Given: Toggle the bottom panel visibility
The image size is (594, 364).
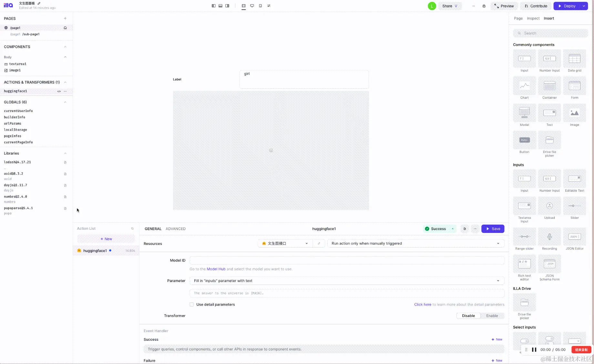Looking at the screenshot, I should [x=220, y=5].
